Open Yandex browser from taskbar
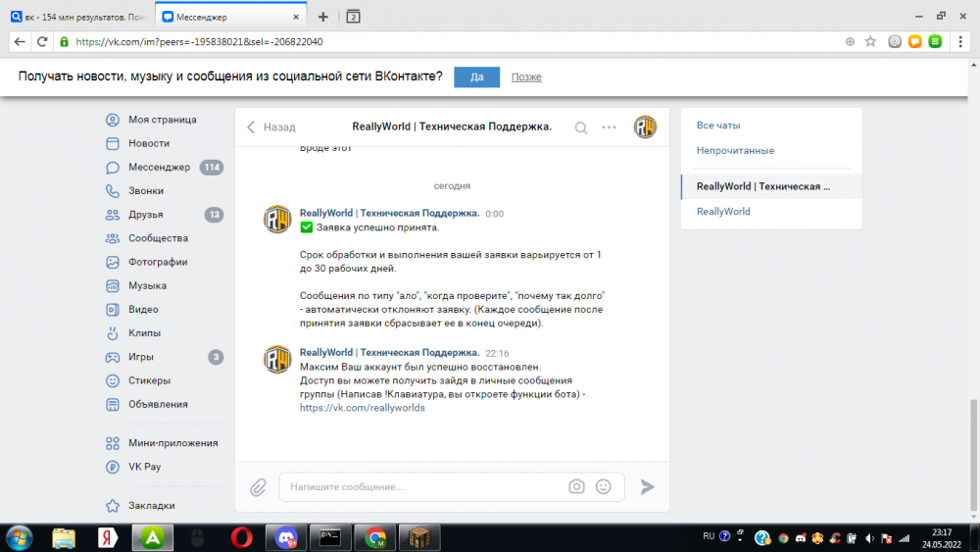Screen dimensions: 980x552 [108, 537]
